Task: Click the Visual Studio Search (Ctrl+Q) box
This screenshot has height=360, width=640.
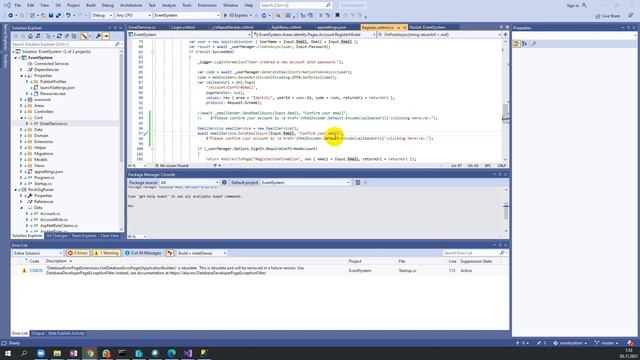Action: [296, 5]
